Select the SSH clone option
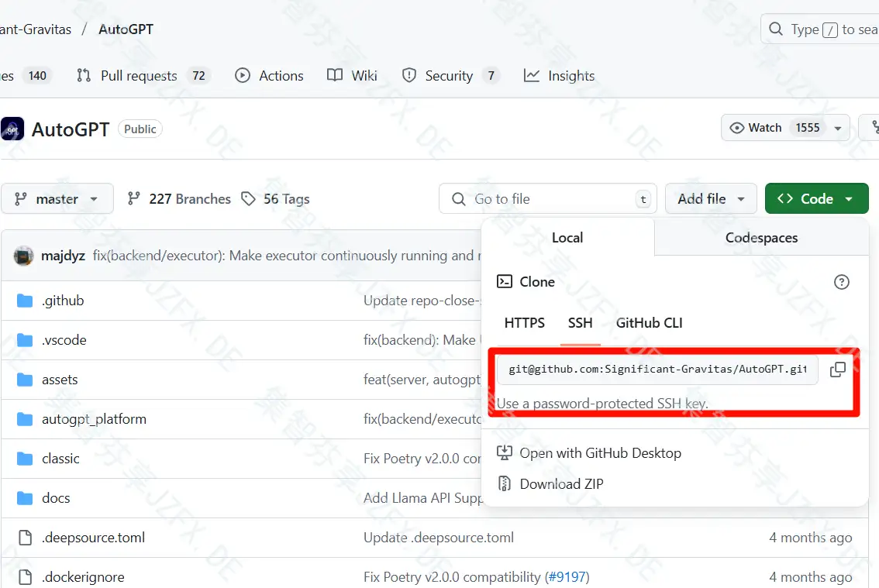This screenshot has width=879, height=588. 581,323
